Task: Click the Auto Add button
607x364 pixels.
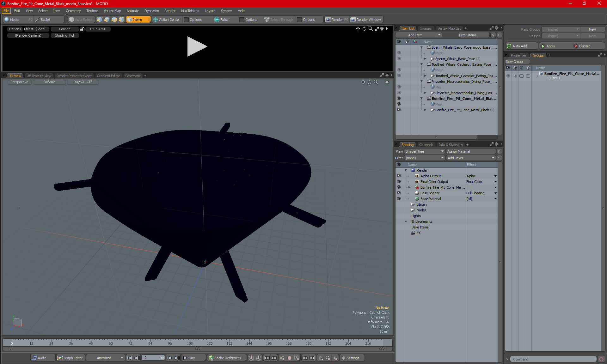Action: coord(521,46)
